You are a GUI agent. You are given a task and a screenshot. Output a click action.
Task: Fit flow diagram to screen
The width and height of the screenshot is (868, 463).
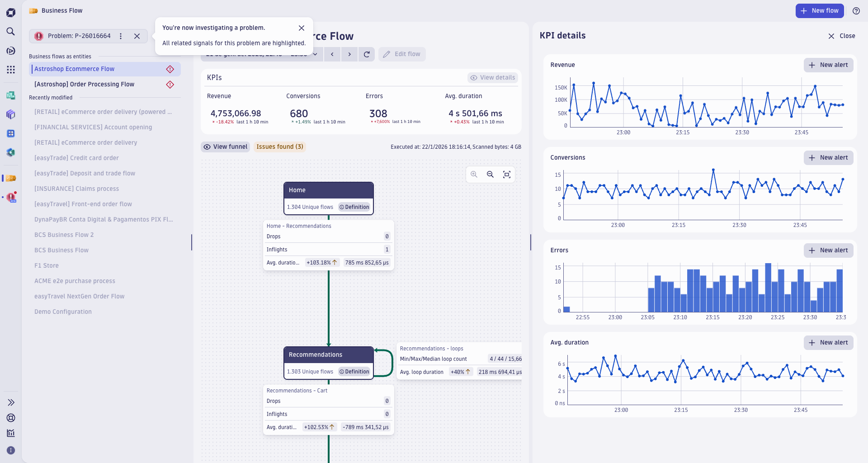pos(507,175)
